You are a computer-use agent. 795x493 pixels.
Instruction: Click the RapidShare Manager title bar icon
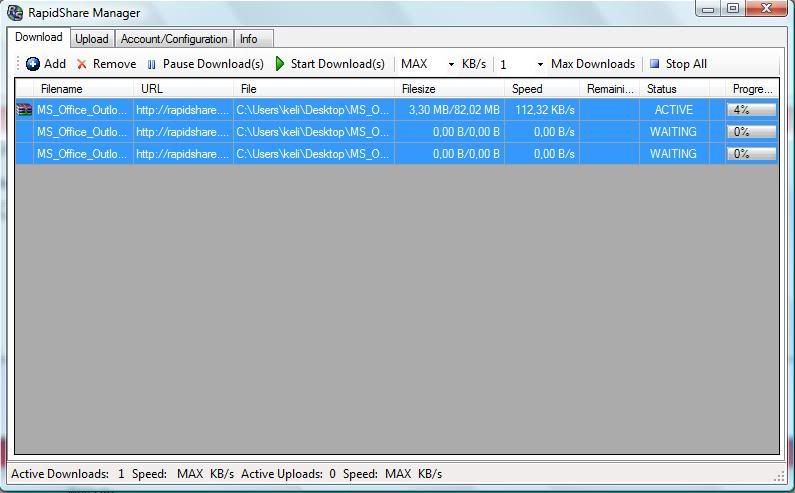(x=15, y=12)
